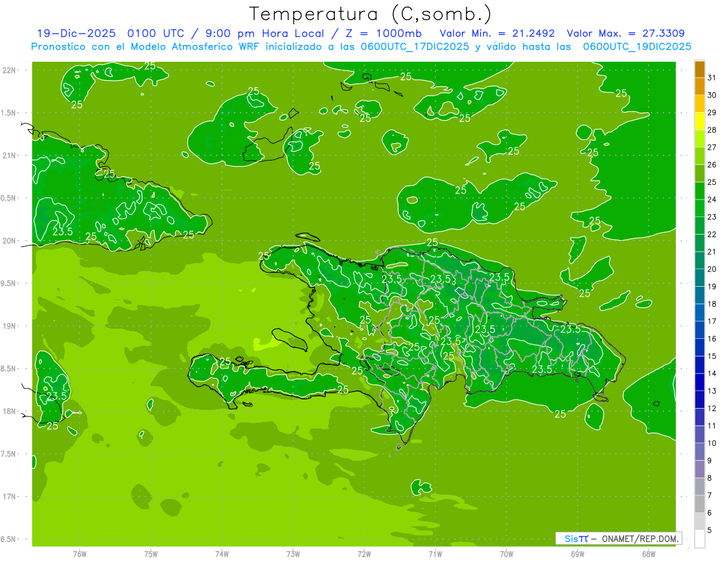The width and height of the screenshot is (728, 562).
Task: Click the '75W' longitude axis label
Action: [x=151, y=554]
